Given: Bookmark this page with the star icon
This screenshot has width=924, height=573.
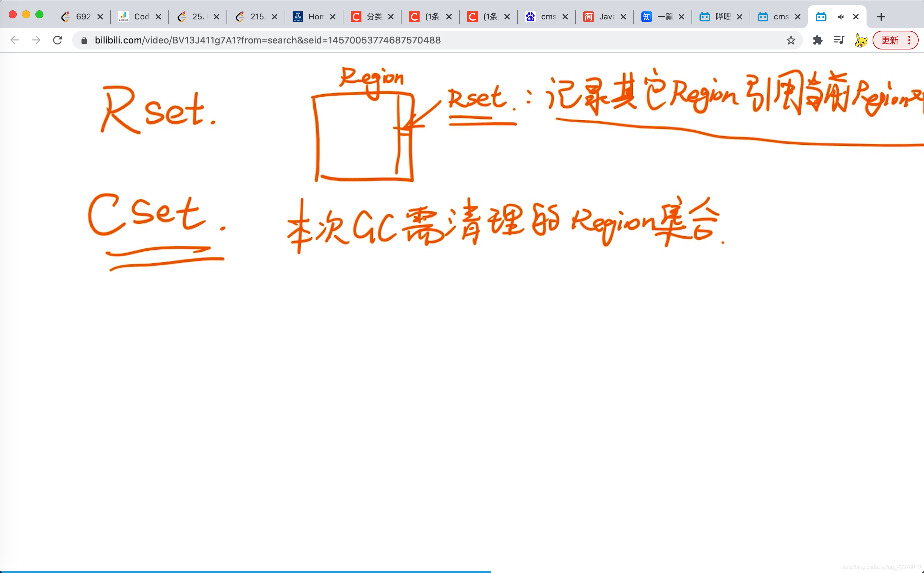Looking at the screenshot, I should pos(791,40).
